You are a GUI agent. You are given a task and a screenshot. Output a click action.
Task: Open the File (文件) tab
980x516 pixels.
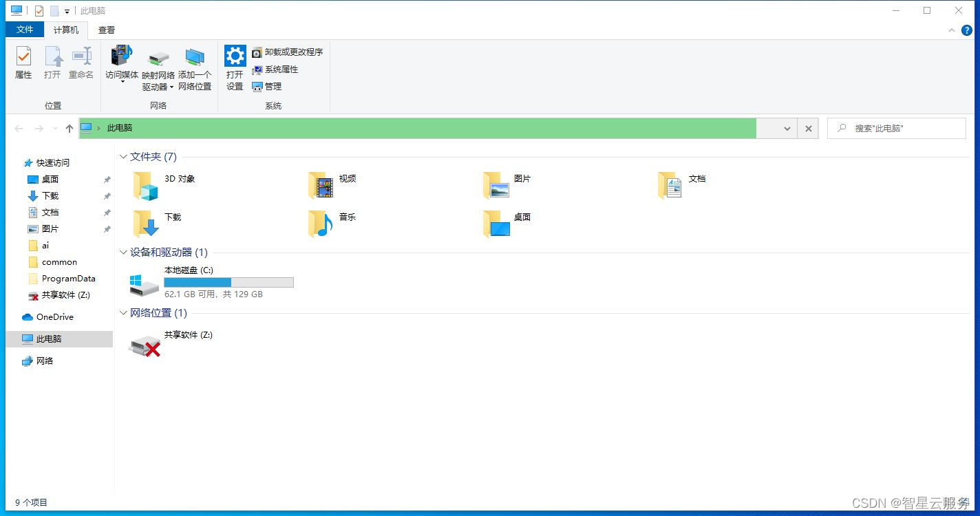coord(25,30)
